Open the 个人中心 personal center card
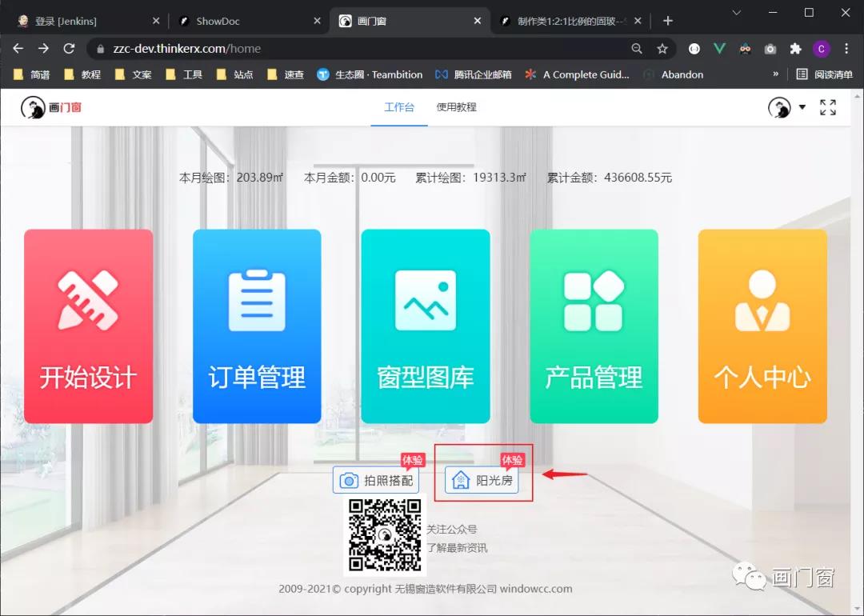Screen dimensions: 864x616 pyautogui.click(x=762, y=326)
